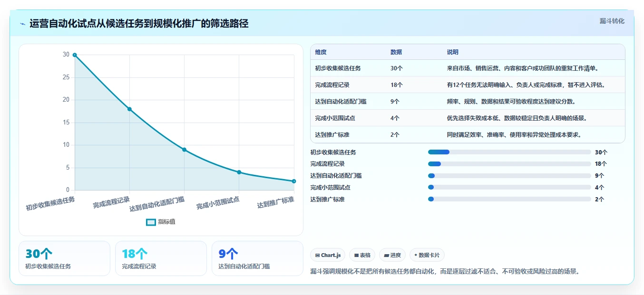Click description starting 优先选择失败成本低

517,118
